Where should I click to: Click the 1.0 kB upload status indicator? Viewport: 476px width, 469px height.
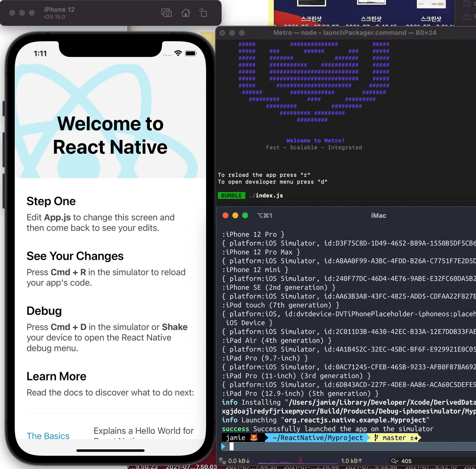tap(351, 461)
